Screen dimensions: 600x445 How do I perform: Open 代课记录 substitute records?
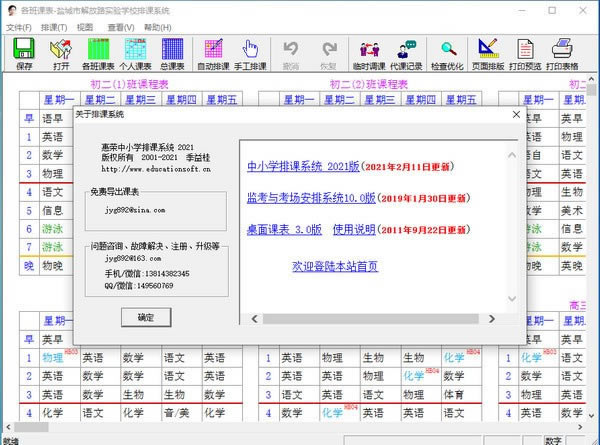(x=406, y=53)
